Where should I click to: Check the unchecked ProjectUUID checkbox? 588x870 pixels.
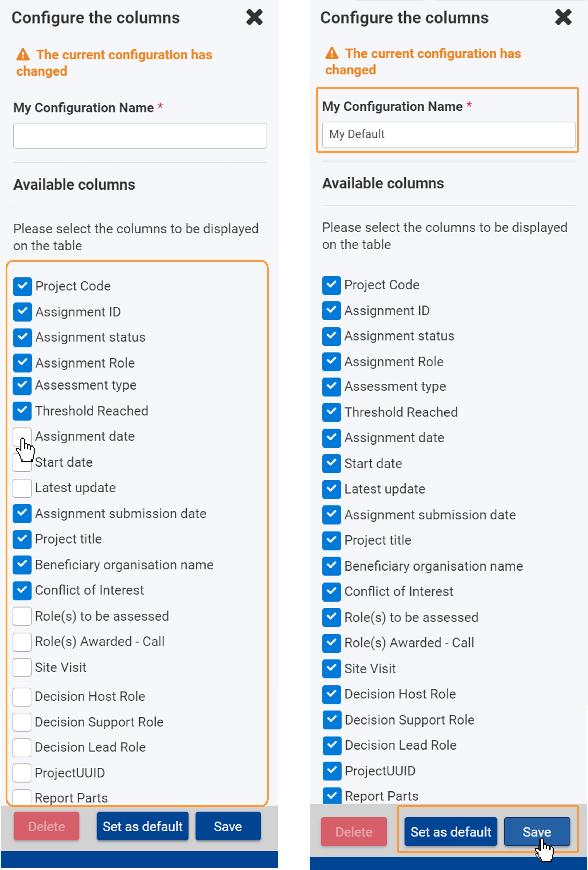(x=22, y=773)
